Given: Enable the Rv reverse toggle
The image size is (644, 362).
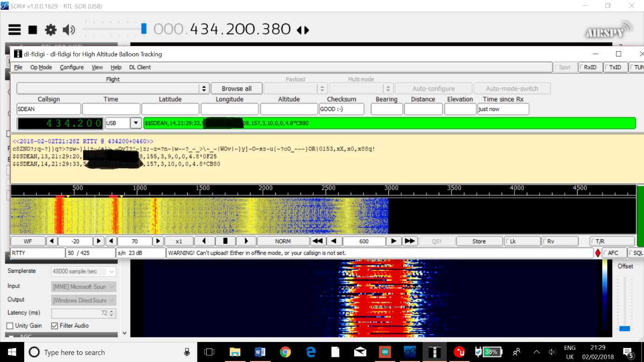Looking at the screenshot, I should point(559,241).
